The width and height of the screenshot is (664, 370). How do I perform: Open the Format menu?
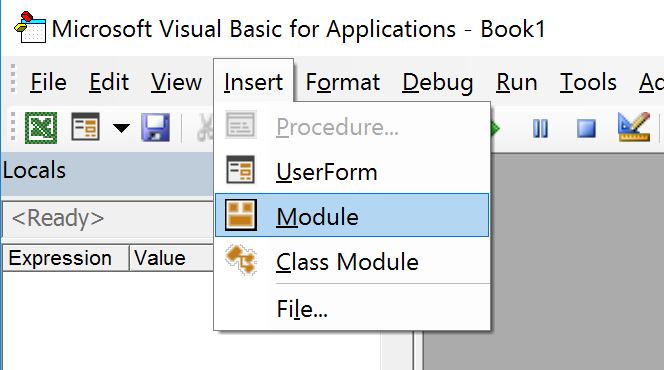coord(343,82)
